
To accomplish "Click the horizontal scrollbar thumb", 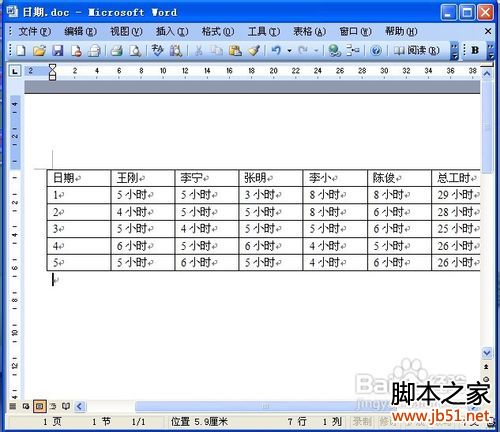I will 265,406.
